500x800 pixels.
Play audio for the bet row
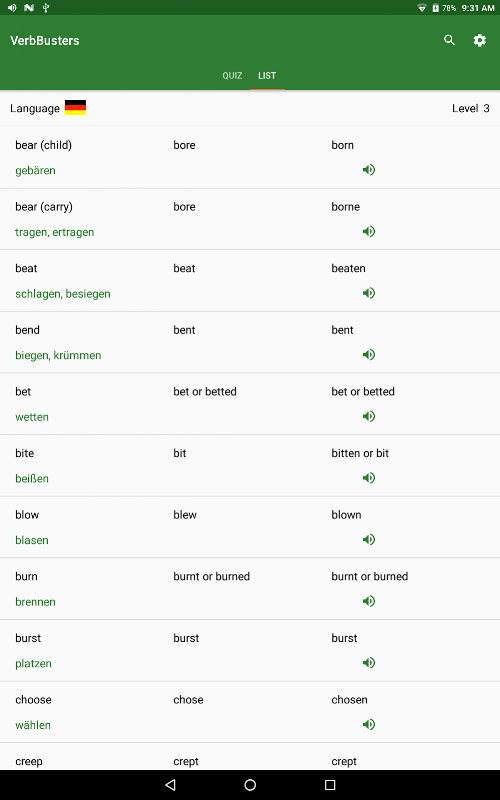[x=369, y=416]
